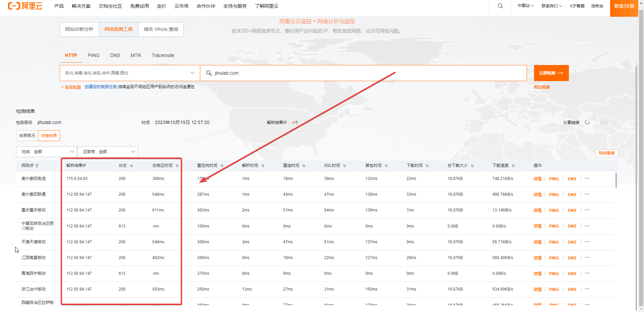The height and width of the screenshot is (312, 644).
Task: Open 域名 Whois 查询 tab
Action: tap(161, 29)
